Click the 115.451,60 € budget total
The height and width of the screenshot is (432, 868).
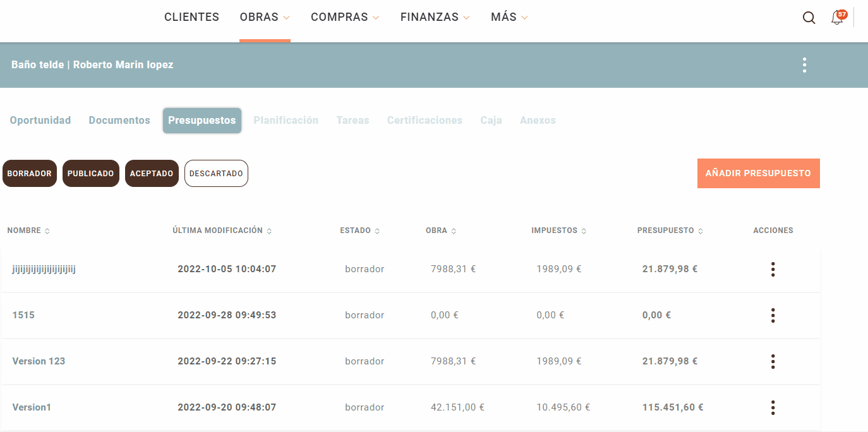pos(673,407)
